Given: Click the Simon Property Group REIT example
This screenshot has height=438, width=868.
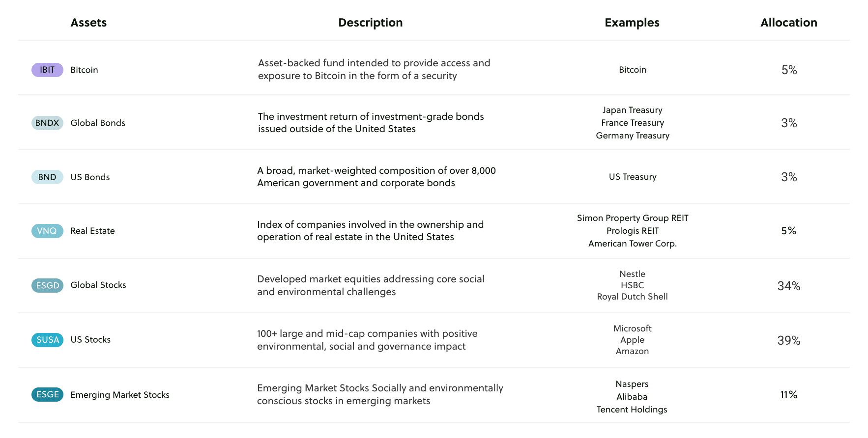Looking at the screenshot, I should pyautogui.click(x=632, y=218).
